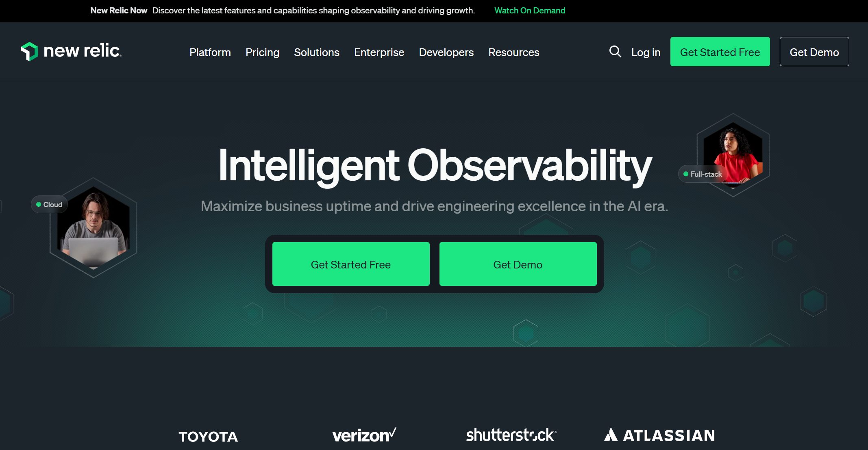Open the search magnifier icon
Screen dimensions: 868x450
click(x=615, y=52)
